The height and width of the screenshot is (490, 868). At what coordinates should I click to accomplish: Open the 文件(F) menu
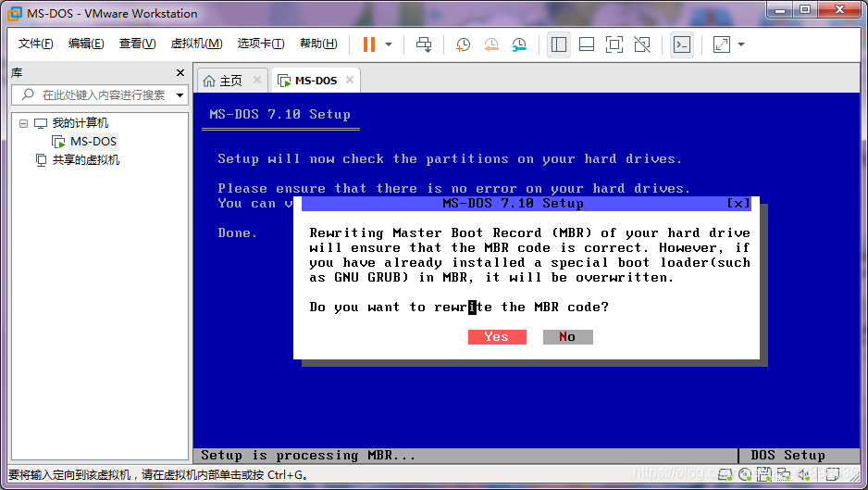coord(35,44)
